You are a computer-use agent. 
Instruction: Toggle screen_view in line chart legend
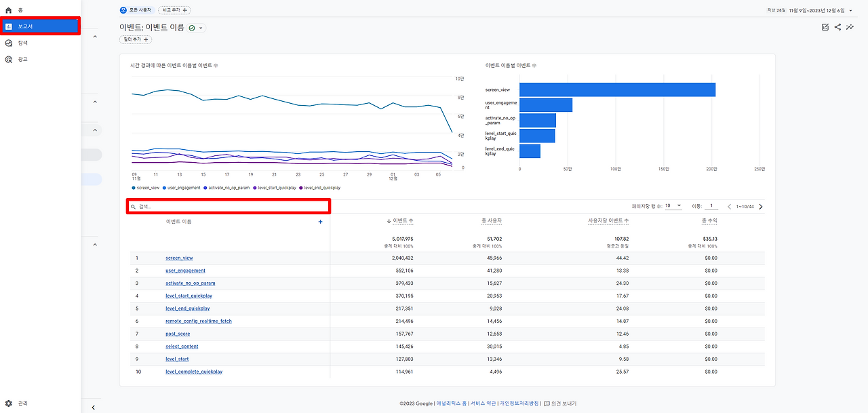click(x=146, y=188)
